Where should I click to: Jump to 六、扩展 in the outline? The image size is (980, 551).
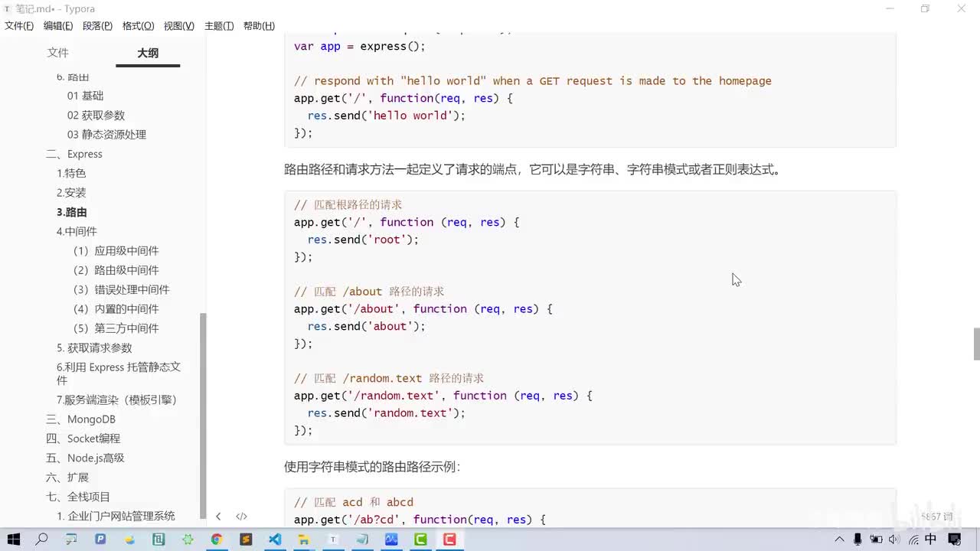coord(67,477)
